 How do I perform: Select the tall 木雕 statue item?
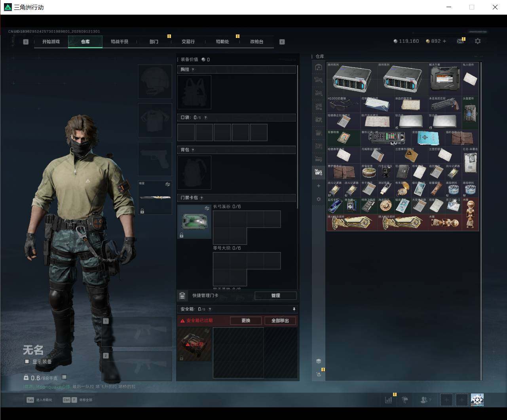click(x=470, y=214)
